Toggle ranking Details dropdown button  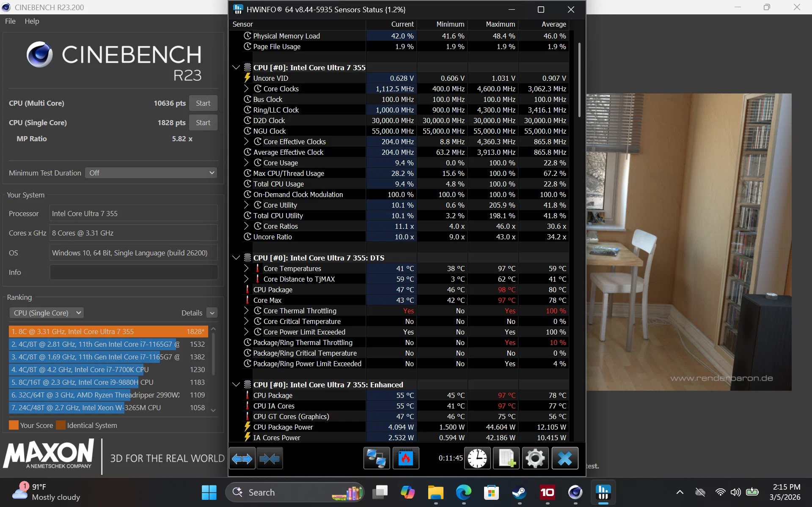[212, 313]
